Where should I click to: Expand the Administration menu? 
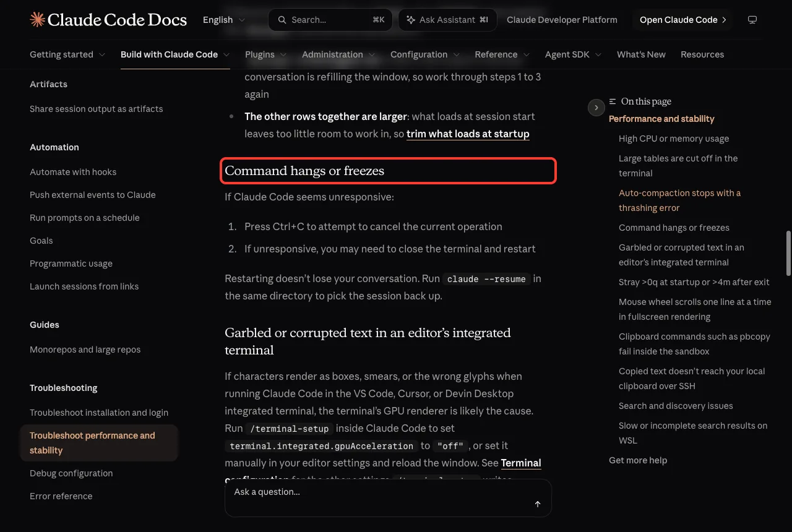(338, 54)
